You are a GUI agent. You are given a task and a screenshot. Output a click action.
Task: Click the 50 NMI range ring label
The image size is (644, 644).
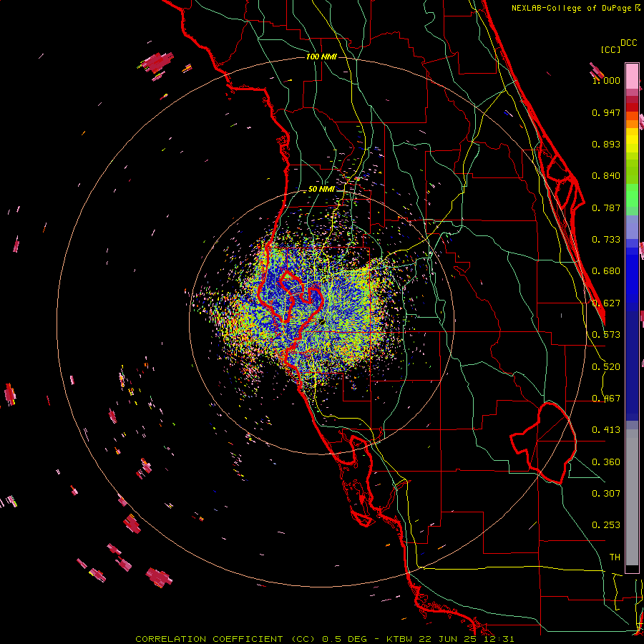(x=321, y=190)
